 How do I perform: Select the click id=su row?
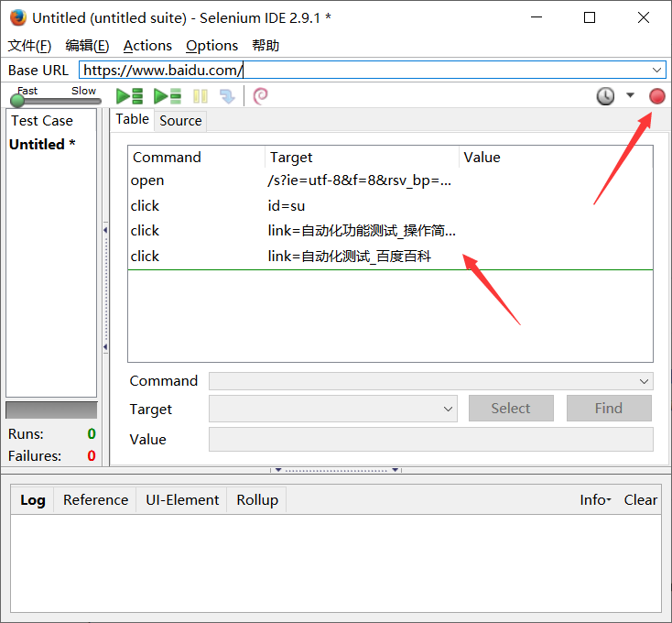pyautogui.click(x=390, y=206)
